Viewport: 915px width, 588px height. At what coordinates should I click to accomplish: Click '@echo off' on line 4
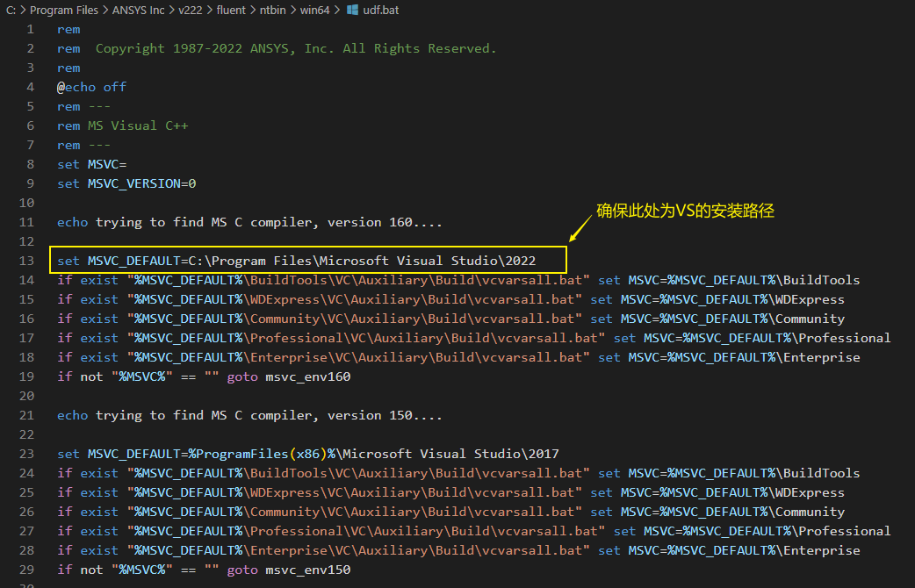pos(91,87)
